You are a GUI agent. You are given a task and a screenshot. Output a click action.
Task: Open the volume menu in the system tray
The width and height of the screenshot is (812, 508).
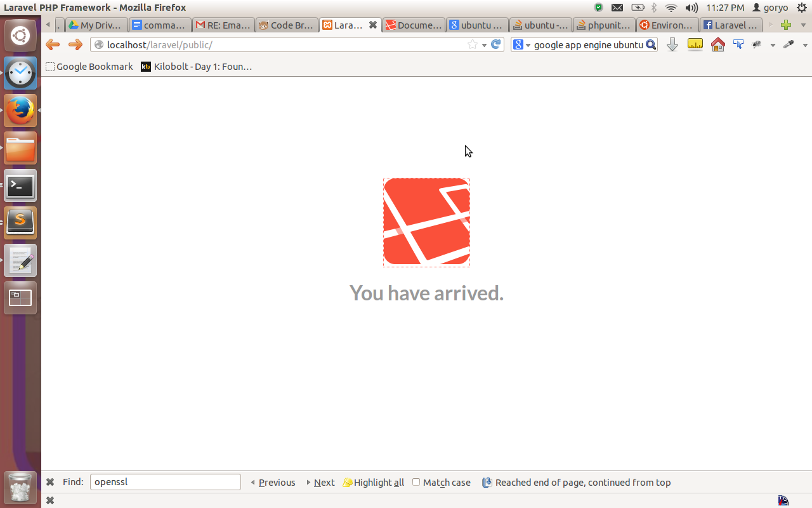click(x=691, y=8)
